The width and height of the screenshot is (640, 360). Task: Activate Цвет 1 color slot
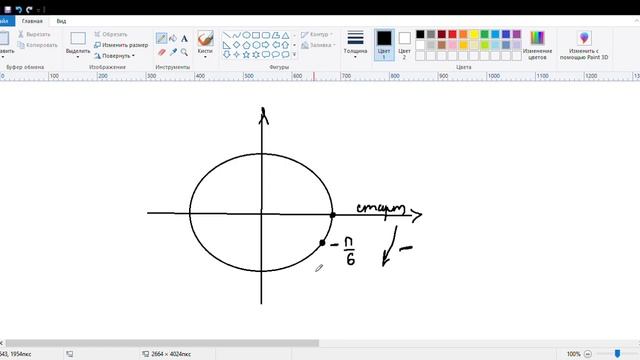(384, 45)
